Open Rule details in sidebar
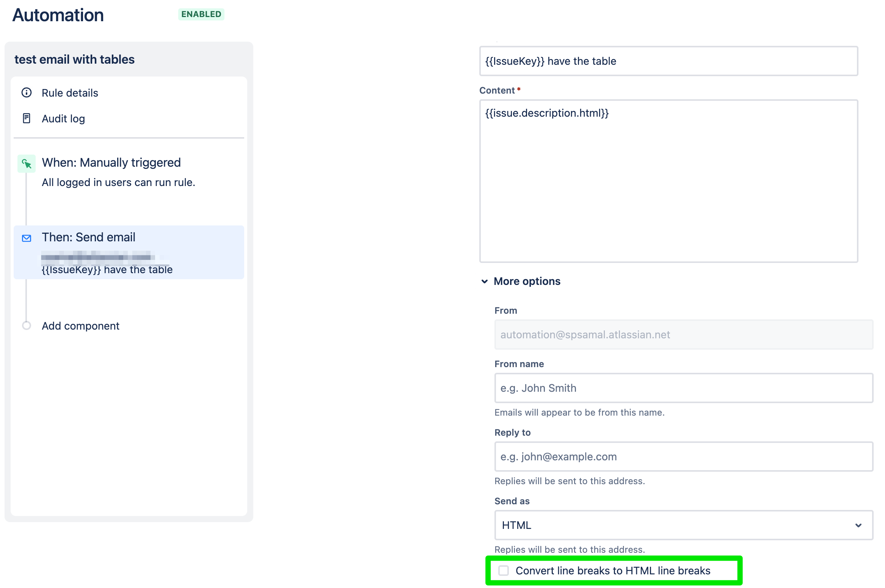Screen dimensions: 885x588 [x=70, y=93]
